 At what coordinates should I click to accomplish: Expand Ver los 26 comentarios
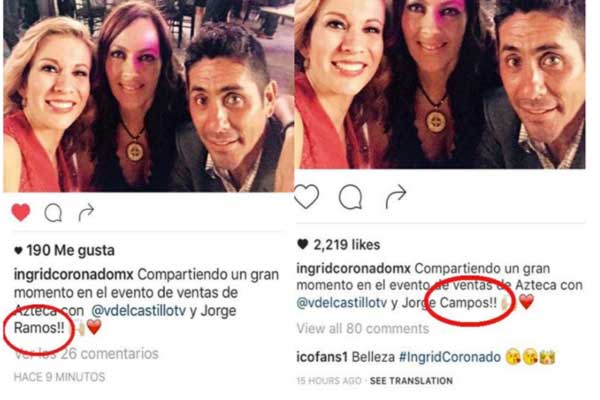coord(86,354)
